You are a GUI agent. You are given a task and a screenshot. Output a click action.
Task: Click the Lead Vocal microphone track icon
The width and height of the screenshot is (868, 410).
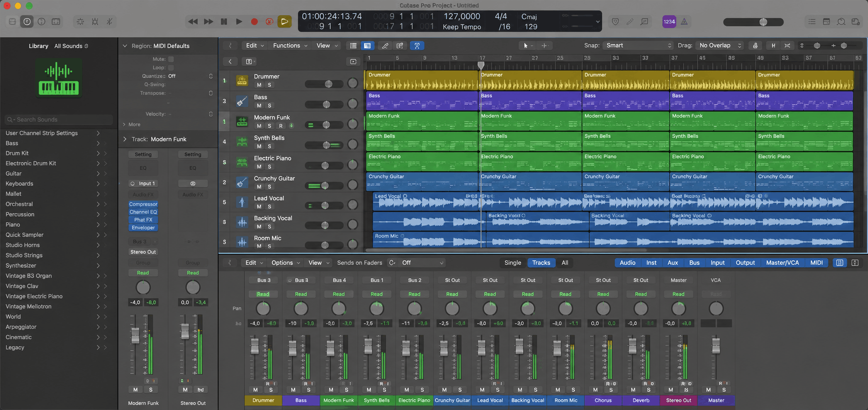click(242, 202)
